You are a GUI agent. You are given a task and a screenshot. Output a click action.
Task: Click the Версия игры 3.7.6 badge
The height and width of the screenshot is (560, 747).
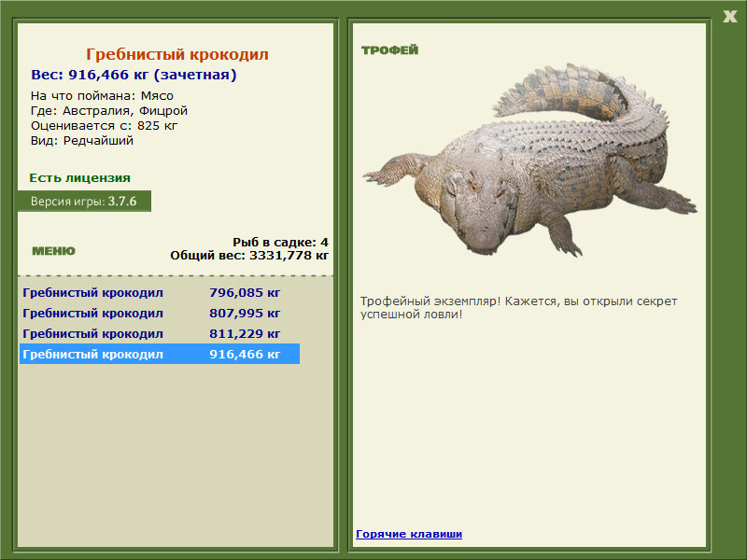(84, 201)
